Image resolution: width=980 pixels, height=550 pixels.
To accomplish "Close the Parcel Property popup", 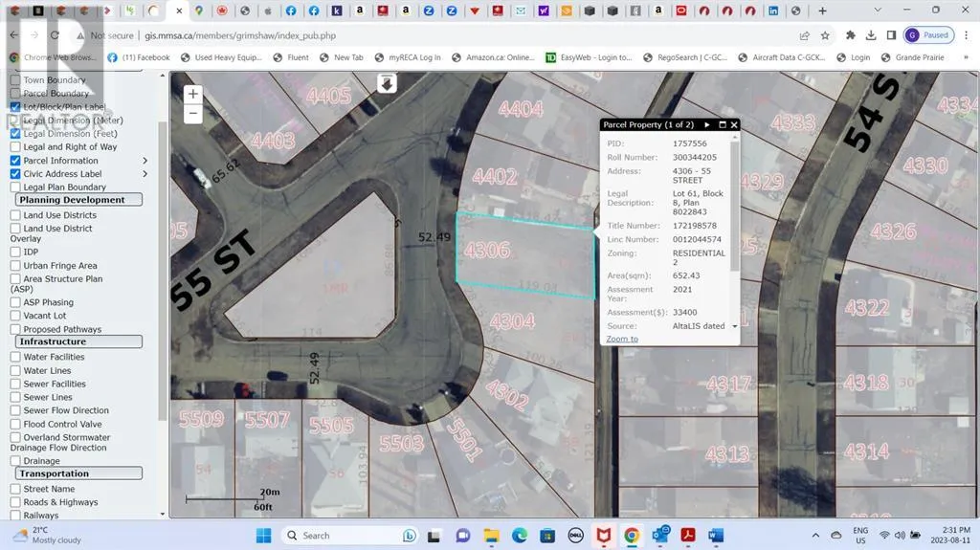I will (734, 125).
